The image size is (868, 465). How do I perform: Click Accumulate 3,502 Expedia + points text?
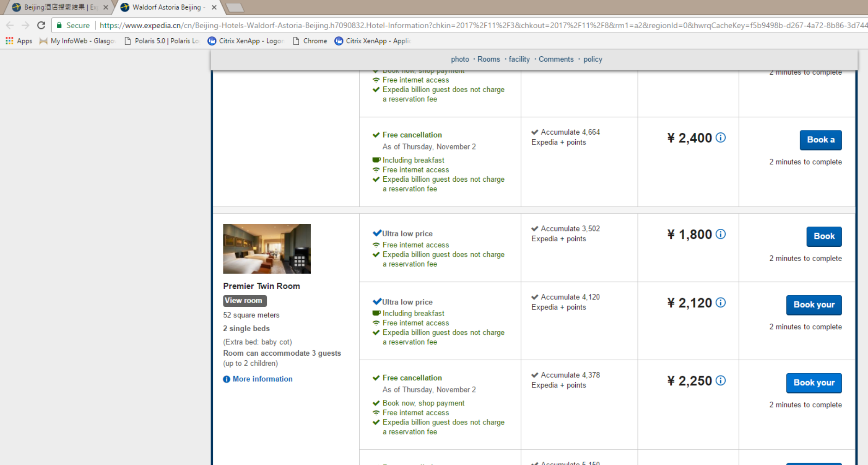[566, 233]
